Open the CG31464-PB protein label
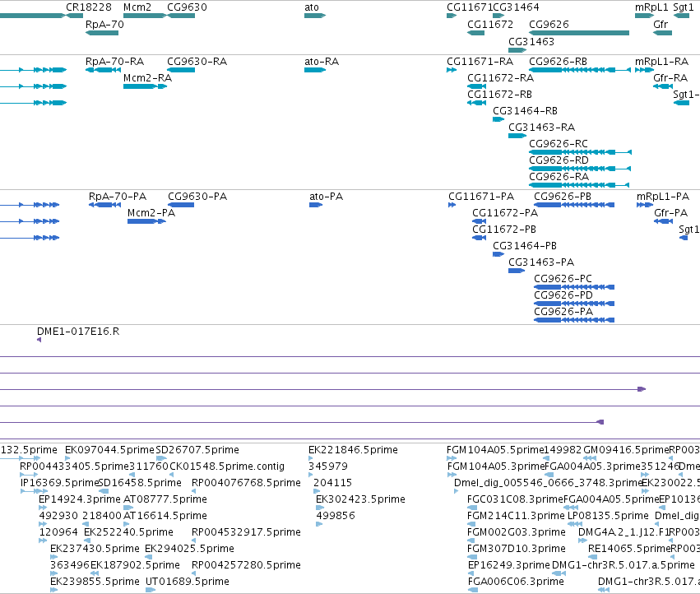This screenshot has width=700, height=594. point(525,246)
